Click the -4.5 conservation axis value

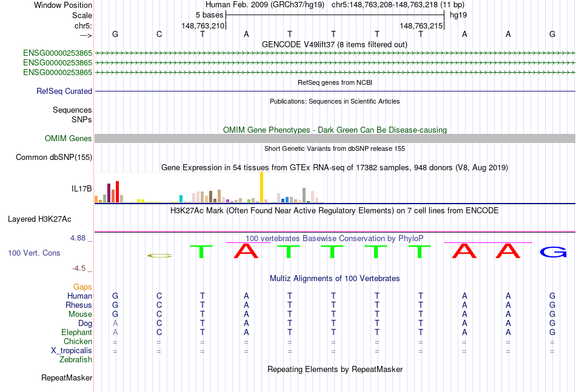click(79, 268)
